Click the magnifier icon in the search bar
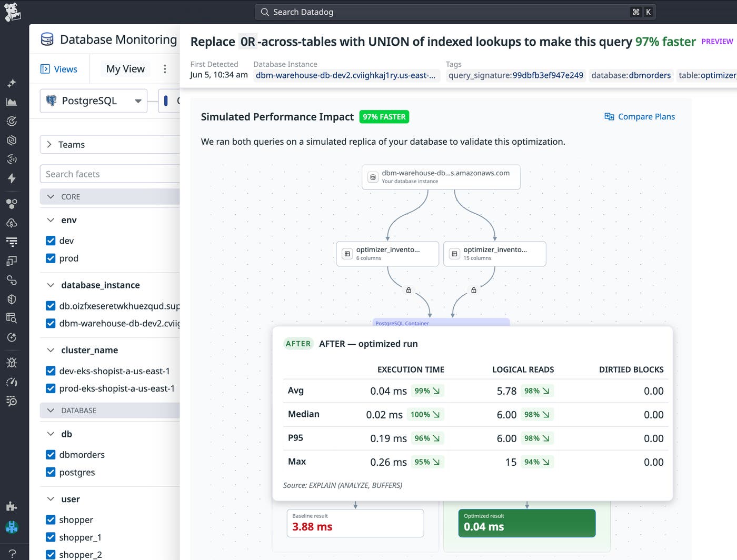The image size is (737, 560). [x=265, y=12]
